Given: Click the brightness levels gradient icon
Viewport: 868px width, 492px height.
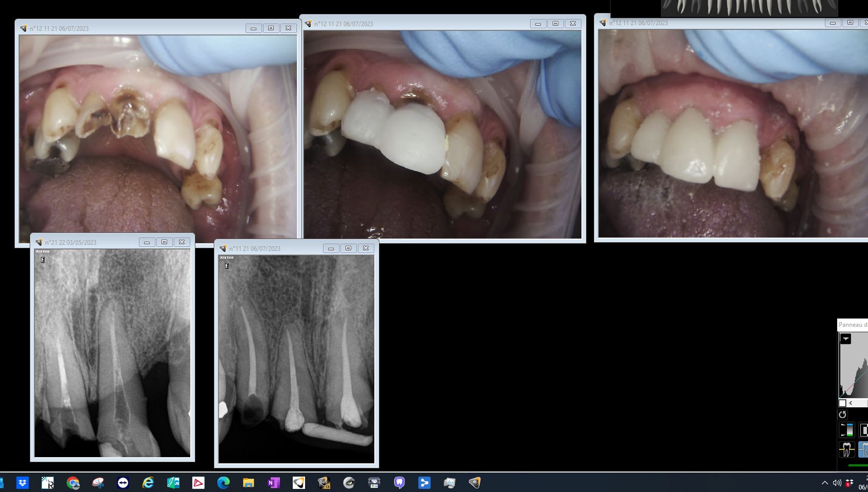Looking at the screenshot, I should tap(846, 430).
